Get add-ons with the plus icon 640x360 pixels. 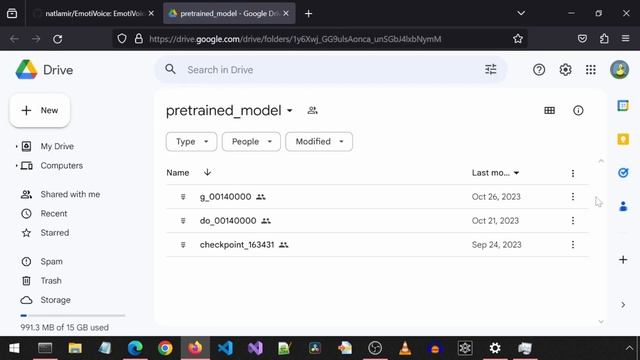623,260
